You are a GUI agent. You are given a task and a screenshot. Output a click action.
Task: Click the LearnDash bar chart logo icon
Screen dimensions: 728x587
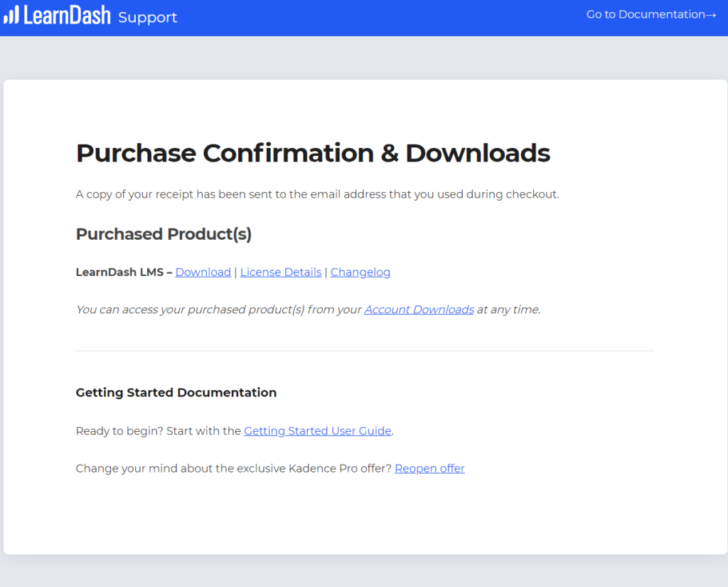coord(11,14)
